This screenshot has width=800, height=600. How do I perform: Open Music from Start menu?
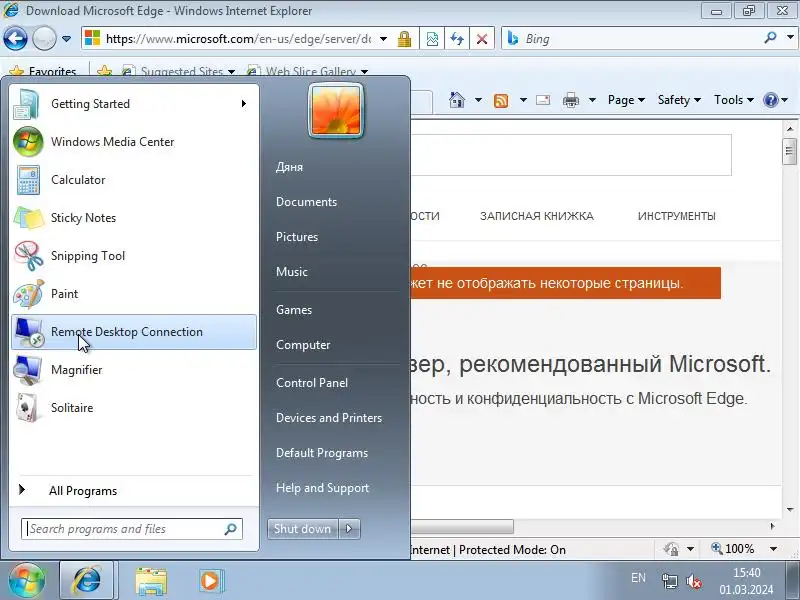pos(292,272)
